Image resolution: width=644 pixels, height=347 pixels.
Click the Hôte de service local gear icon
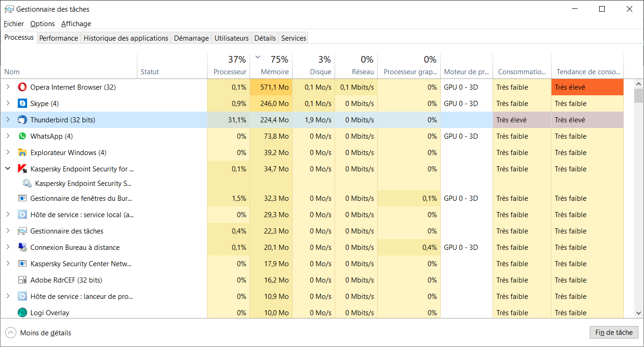[x=22, y=215]
